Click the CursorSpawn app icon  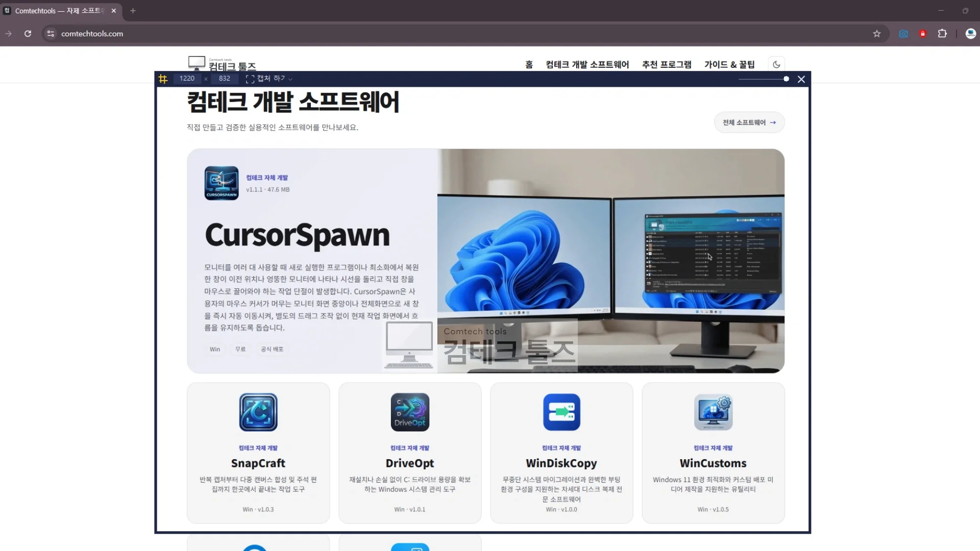coord(222,183)
